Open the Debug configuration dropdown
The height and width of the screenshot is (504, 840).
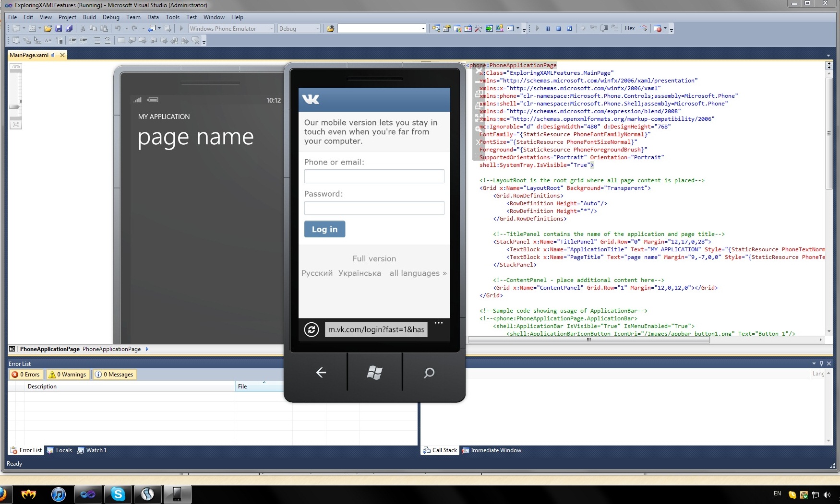pos(317,29)
